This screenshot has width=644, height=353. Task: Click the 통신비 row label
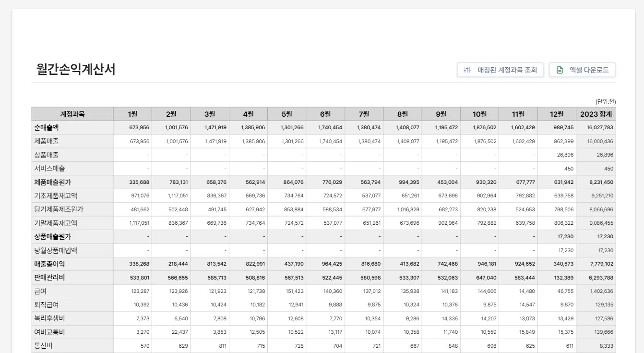[x=43, y=346]
